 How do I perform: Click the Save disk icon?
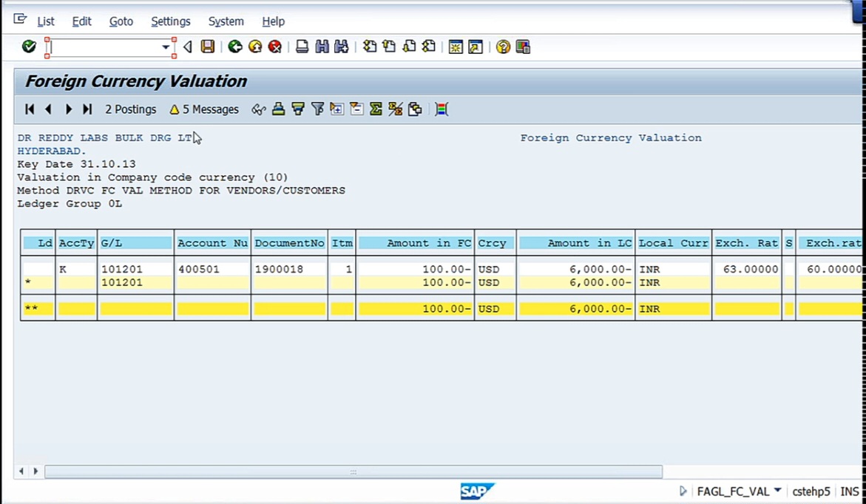(x=208, y=47)
